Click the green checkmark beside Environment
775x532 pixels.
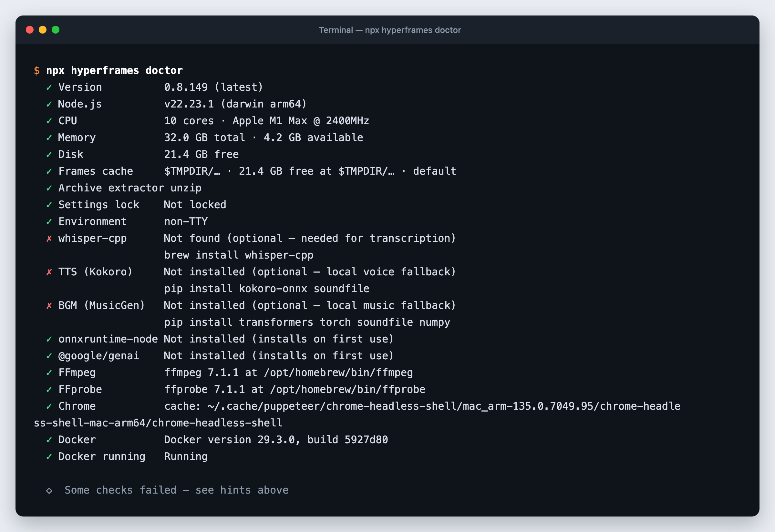(49, 222)
